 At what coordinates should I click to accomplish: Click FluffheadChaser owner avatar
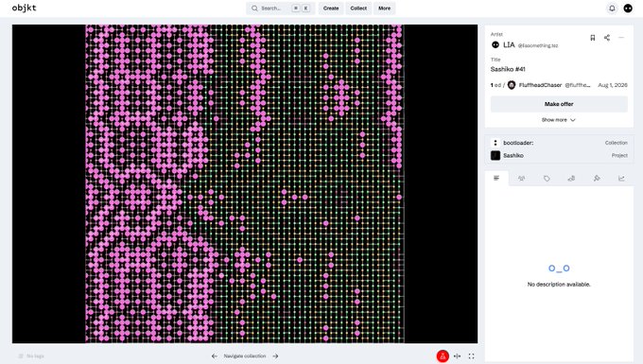tap(512, 85)
